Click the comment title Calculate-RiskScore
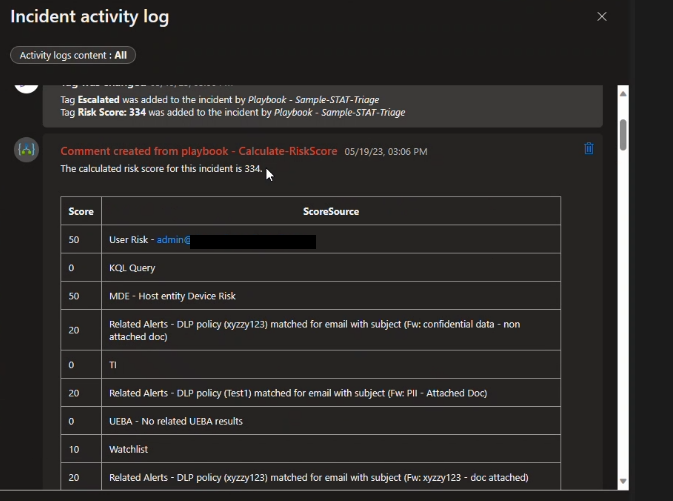This screenshot has height=501, width=673. 199,151
